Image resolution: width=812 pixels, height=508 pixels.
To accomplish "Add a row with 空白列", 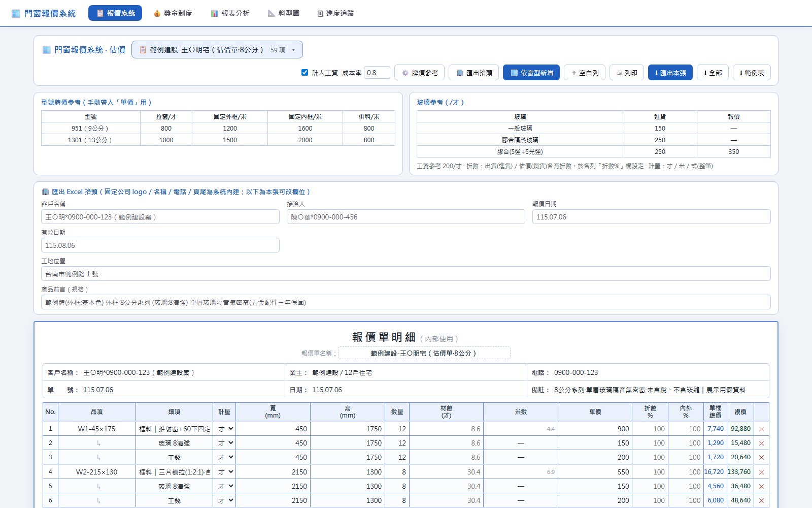I will click(x=585, y=73).
